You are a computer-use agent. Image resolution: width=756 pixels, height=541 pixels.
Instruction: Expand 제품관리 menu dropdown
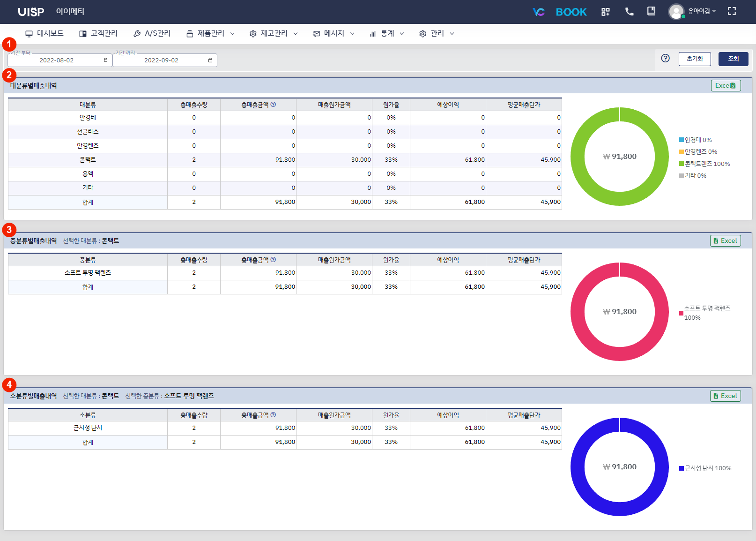tap(210, 34)
